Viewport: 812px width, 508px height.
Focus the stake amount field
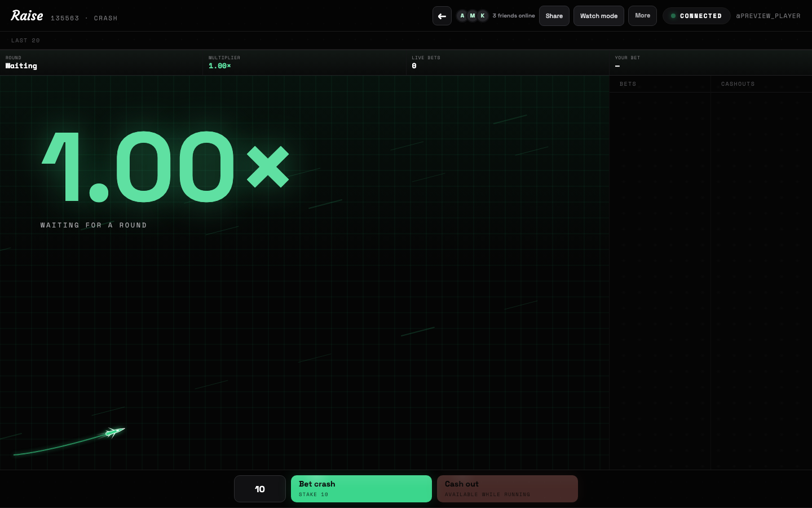tap(260, 489)
